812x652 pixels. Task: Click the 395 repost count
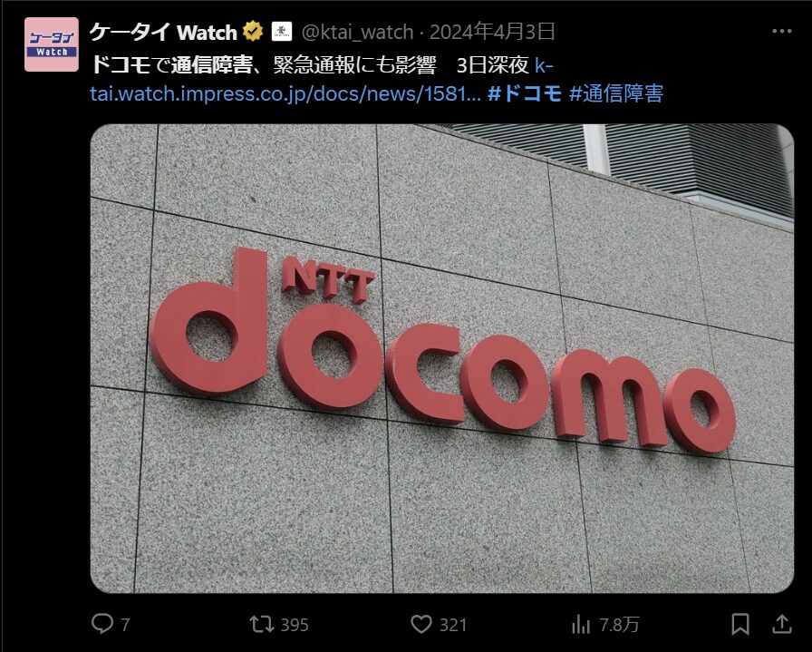coord(295,625)
